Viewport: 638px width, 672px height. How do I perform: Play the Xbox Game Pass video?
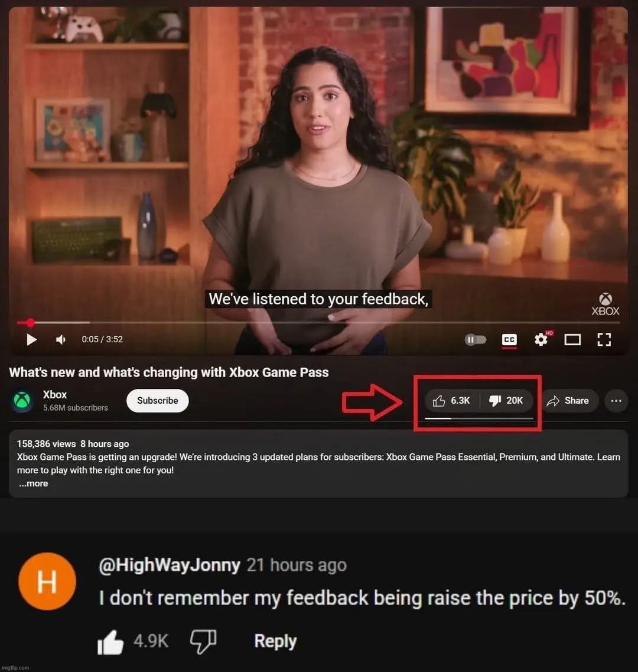tap(31, 340)
